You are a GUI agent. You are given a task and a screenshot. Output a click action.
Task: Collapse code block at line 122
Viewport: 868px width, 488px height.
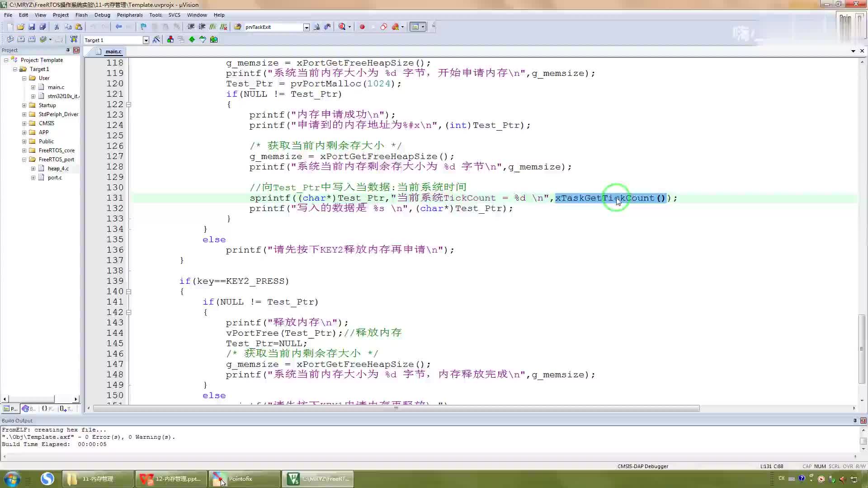click(x=129, y=104)
